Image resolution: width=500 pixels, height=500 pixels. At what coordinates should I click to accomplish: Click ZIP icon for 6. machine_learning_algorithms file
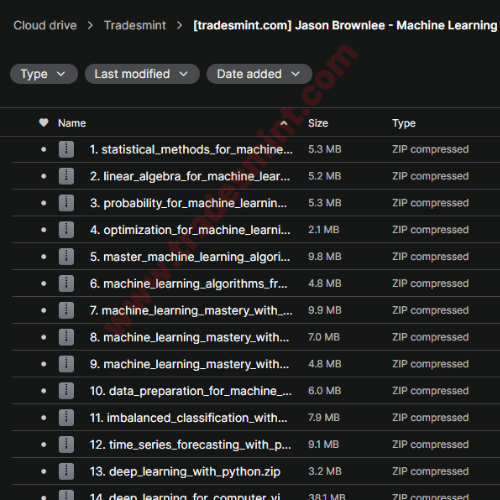66,283
